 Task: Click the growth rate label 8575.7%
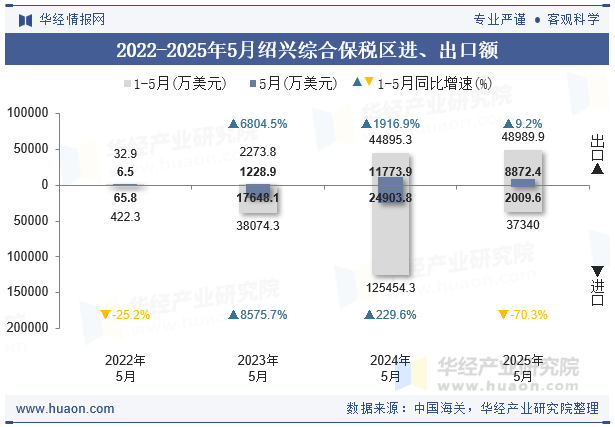click(264, 314)
